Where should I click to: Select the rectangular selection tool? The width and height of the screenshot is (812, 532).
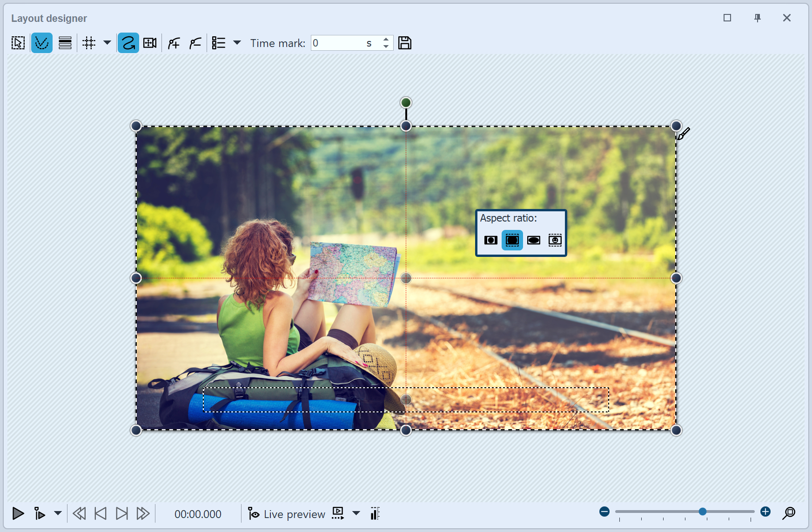(x=18, y=43)
